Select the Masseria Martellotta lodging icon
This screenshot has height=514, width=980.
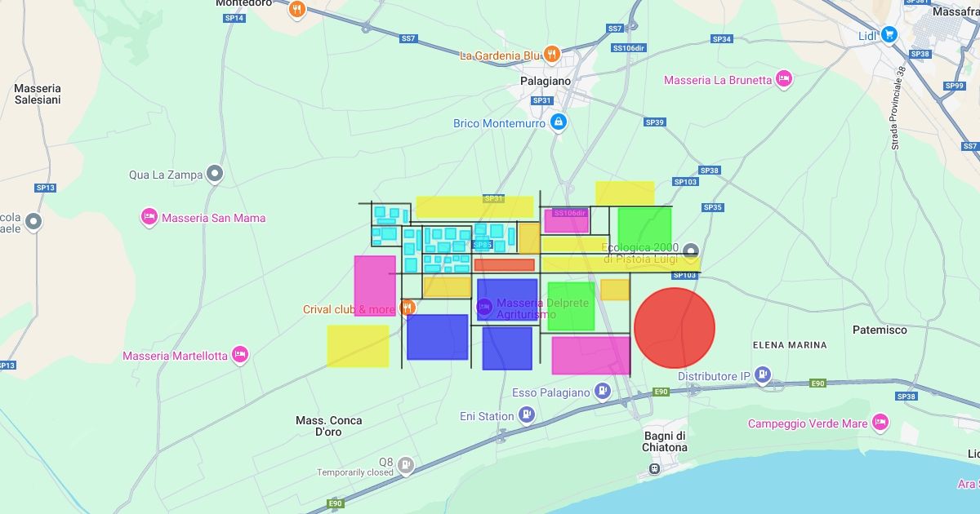[239, 355]
